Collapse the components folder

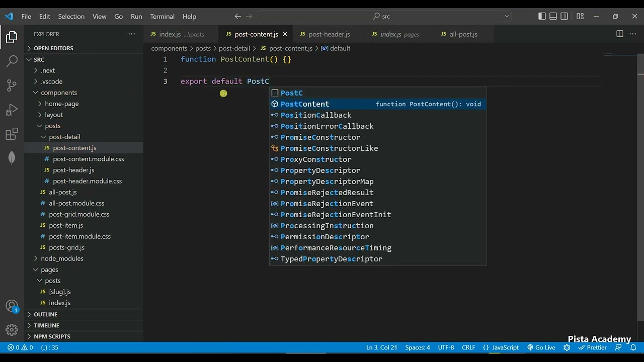tap(84, 93)
